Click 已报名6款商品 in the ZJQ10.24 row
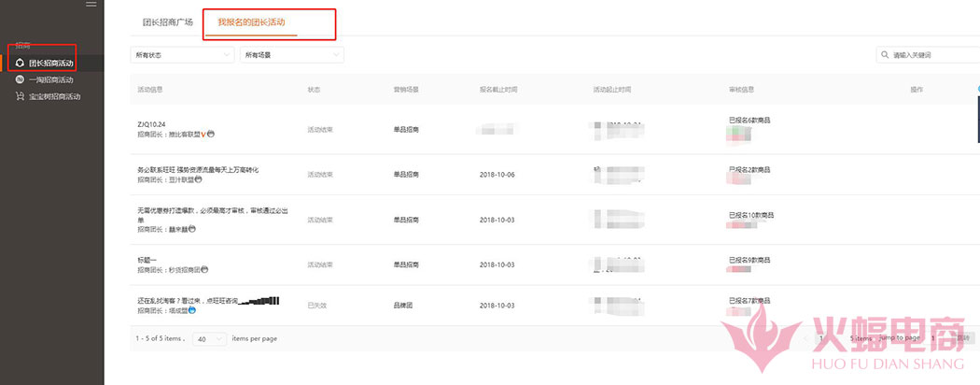Screen dimensions: 980x385 (749, 121)
